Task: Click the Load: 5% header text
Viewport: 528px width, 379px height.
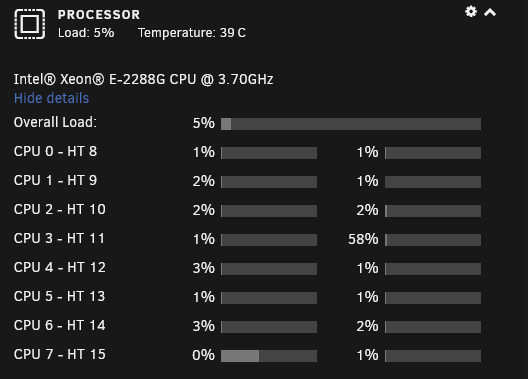Action: tap(86, 33)
